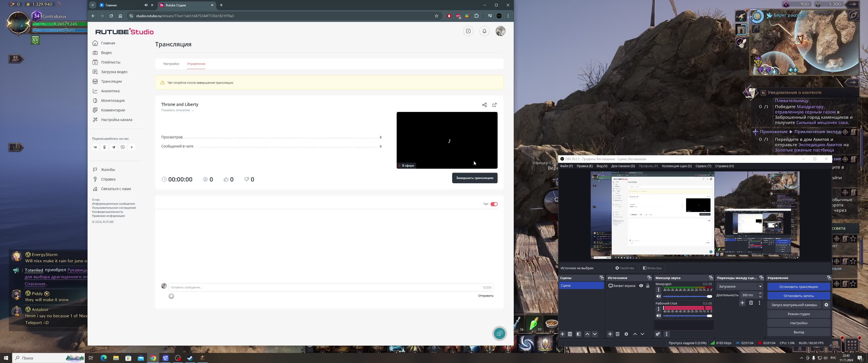
Task: Click the share icon for Throne and Liberty
Action: coord(484,105)
